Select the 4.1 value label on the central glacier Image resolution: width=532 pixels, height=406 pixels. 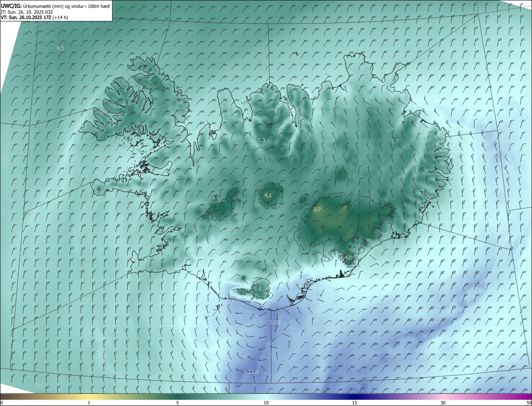(268, 195)
